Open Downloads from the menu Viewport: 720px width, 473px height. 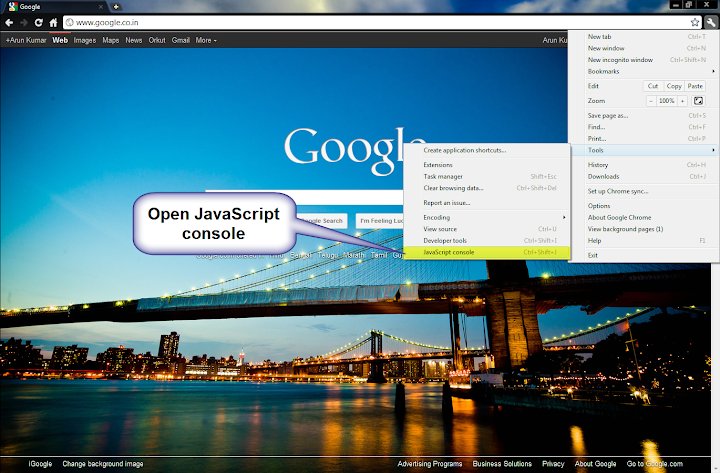(x=643, y=176)
